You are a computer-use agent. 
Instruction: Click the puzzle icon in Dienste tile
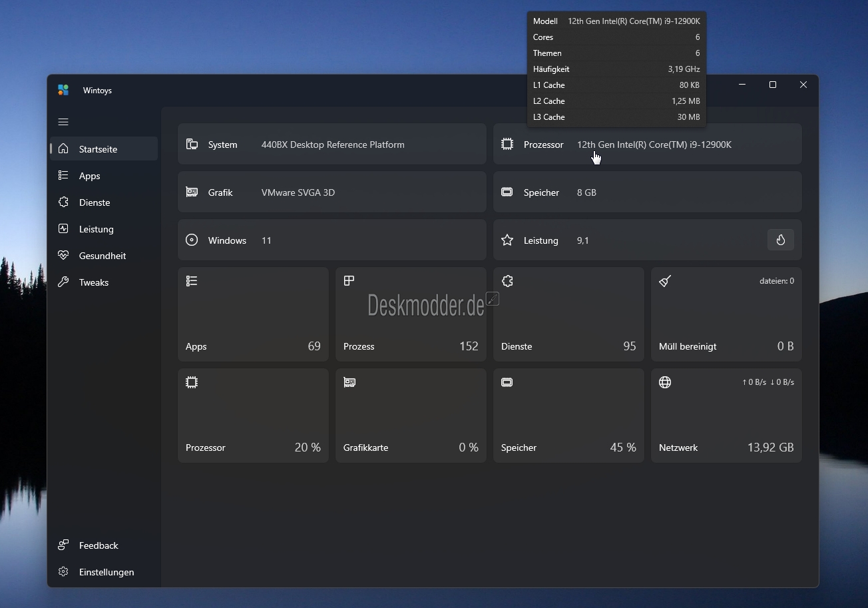(x=507, y=281)
